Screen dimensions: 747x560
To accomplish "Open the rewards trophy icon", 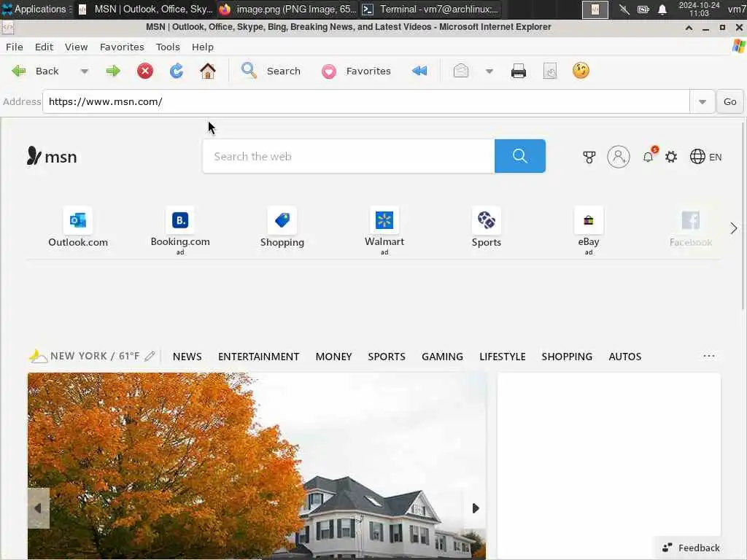I will [x=589, y=157].
